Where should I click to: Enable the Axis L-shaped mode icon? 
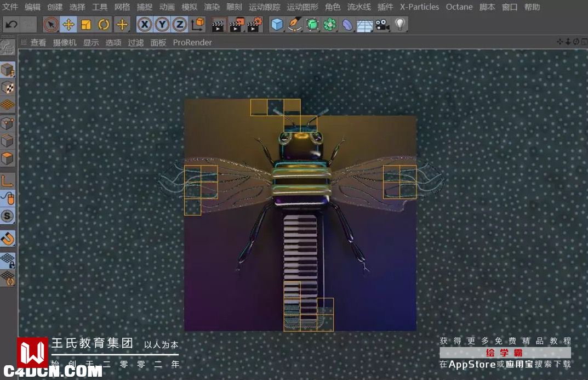8,181
